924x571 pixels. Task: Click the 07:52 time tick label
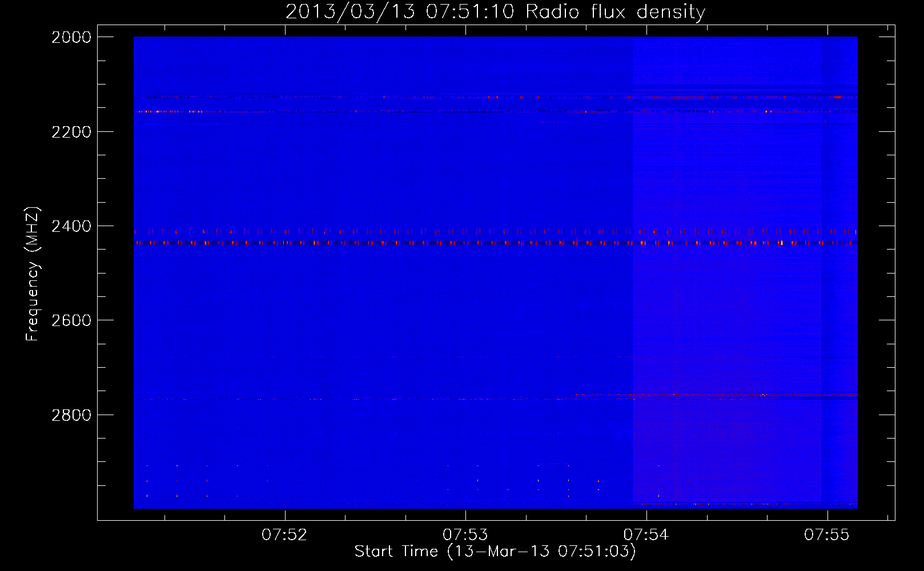tap(284, 535)
